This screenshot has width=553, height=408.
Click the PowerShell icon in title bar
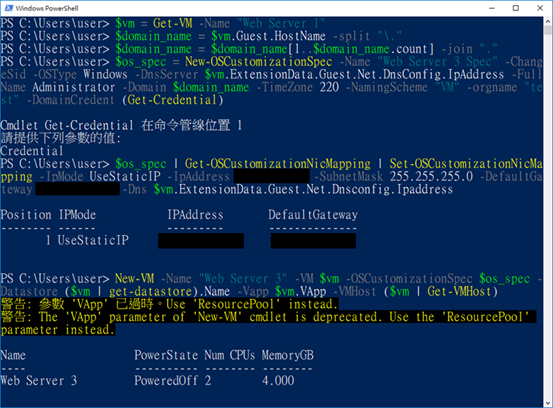(x=8, y=8)
